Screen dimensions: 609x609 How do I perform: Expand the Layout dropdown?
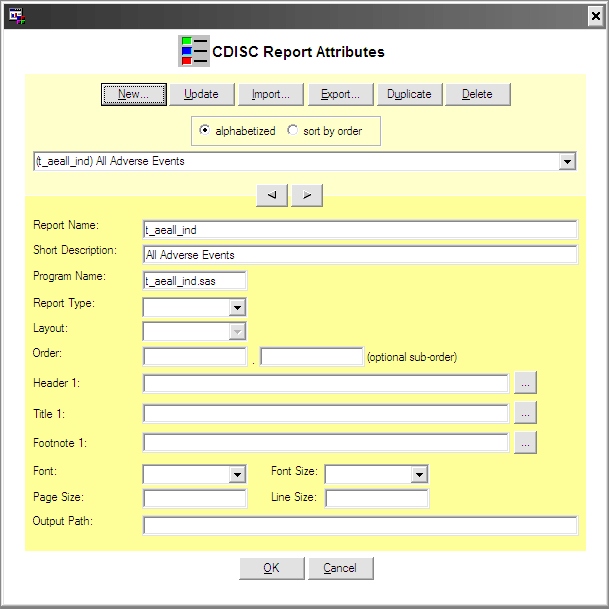pyautogui.click(x=237, y=331)
